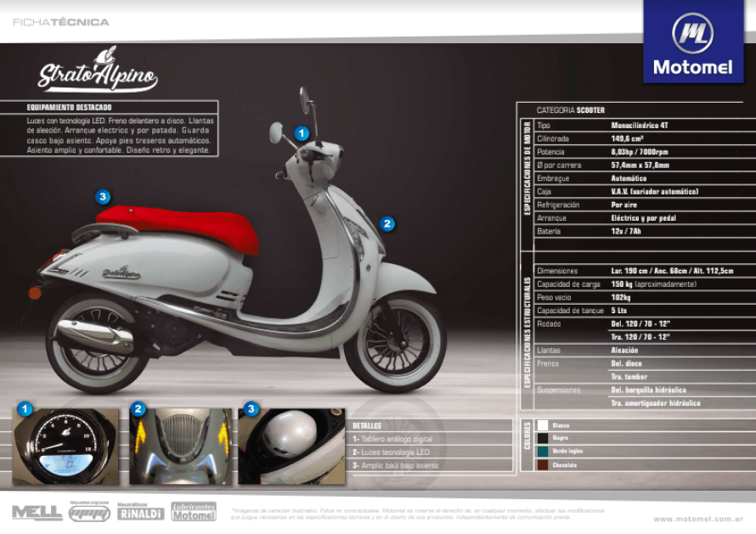Select the brake value Tra. tambor
The image size is (756, 534).
tap(629, 377)
